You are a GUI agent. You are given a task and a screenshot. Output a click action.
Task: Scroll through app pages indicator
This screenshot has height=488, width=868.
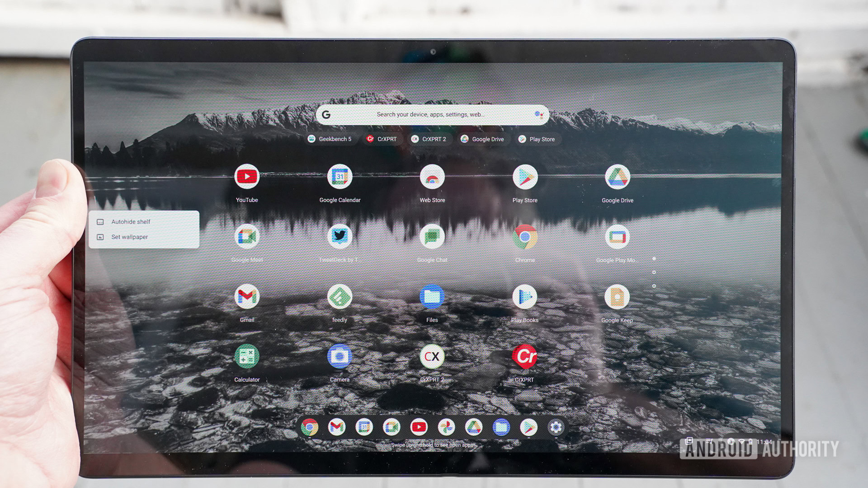tap(653, 272)
